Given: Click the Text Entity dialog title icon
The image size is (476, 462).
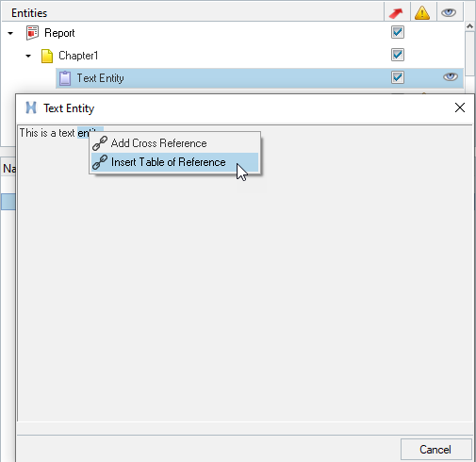Looking at the screenshot, I should pos(31,107).
